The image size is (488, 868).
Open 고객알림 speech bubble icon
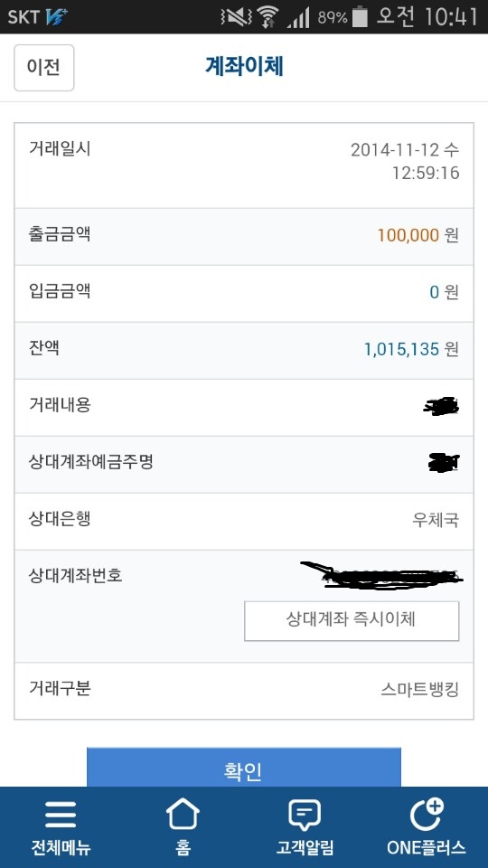pos(305,816)
